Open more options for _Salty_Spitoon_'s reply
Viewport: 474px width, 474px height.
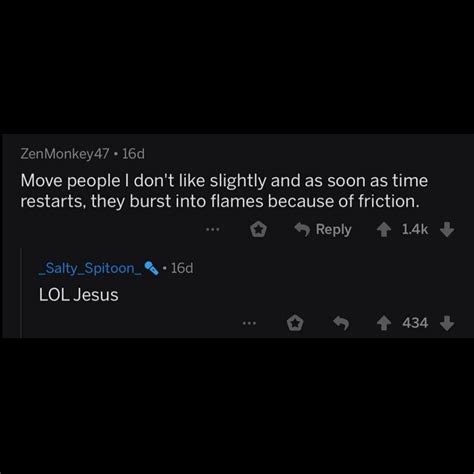tap(249, 323)
